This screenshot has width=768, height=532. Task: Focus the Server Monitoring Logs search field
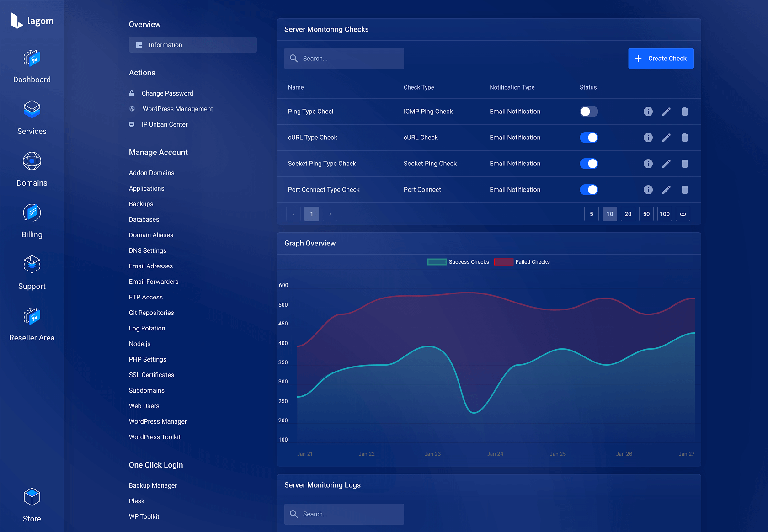point(344,514)
